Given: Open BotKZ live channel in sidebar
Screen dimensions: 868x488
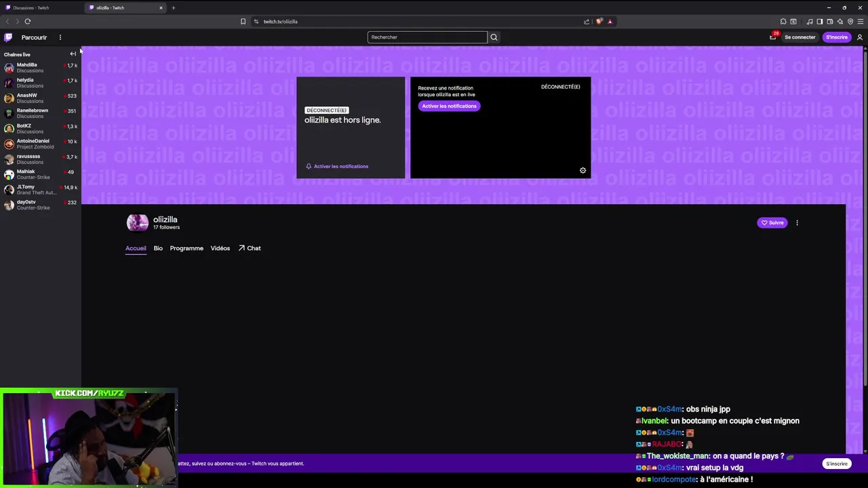Looking at the screenshot, I should pyautogui.click(x=41, y=128).
